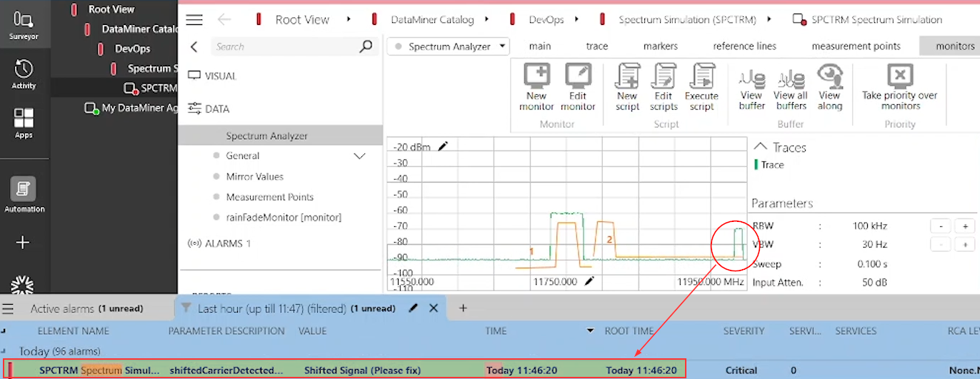
Task: Expand the General section chevron
Action: tap(360, 156)
